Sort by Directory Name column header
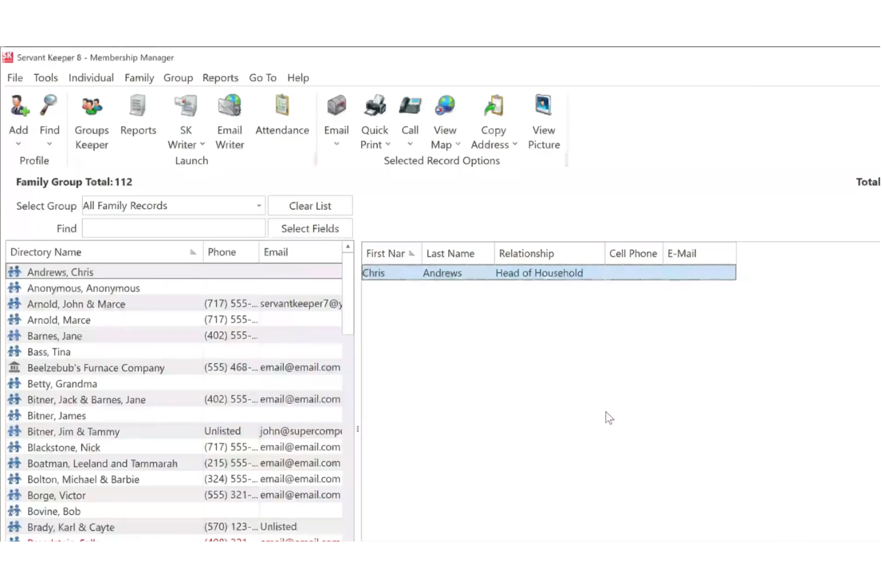Viewport: 882px width, 588px height. 104,252
